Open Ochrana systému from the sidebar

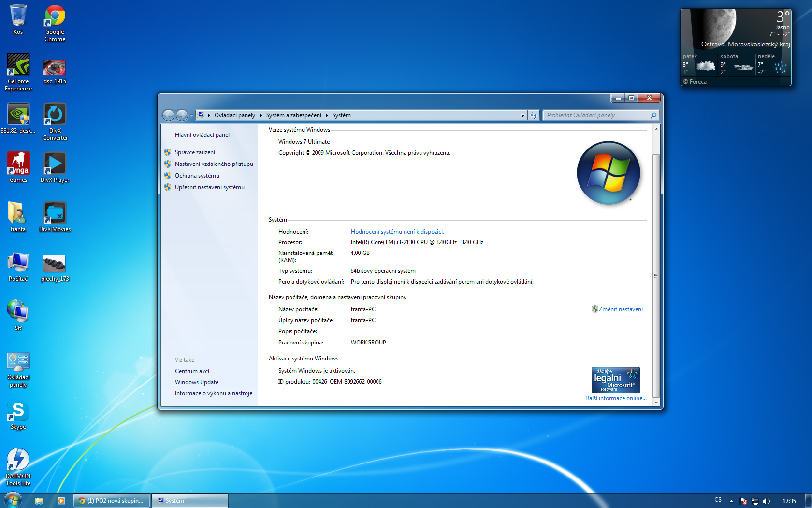[197, 176]
